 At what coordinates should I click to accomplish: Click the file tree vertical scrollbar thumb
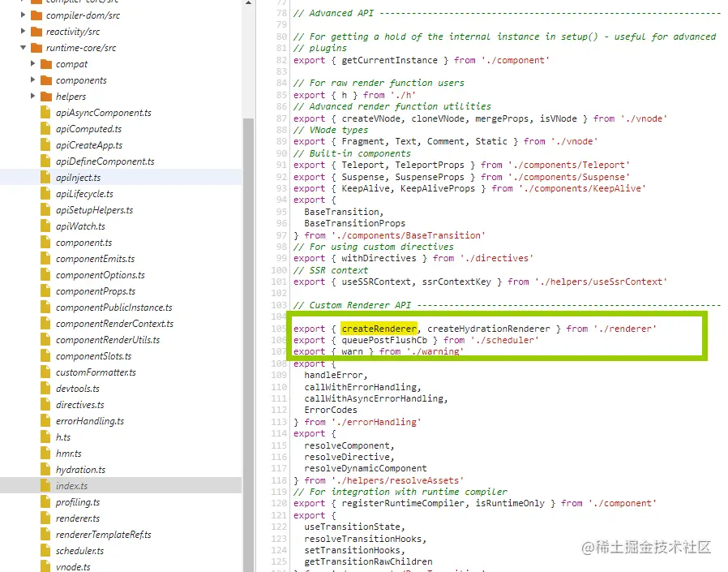[248, 345]
